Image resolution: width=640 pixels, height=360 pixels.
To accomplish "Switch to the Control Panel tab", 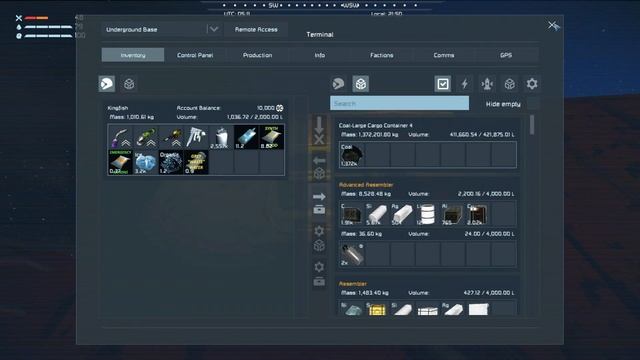I will click(x=195, y=55).
